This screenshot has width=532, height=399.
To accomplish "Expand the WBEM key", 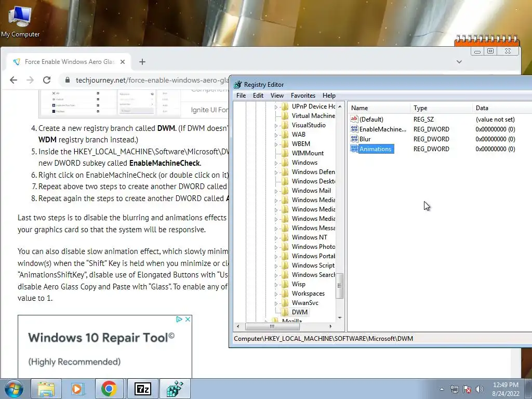I will [x=276, y=144].
